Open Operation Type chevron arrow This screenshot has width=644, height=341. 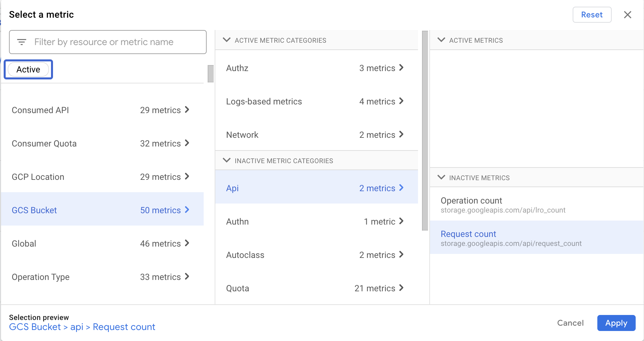187,277
